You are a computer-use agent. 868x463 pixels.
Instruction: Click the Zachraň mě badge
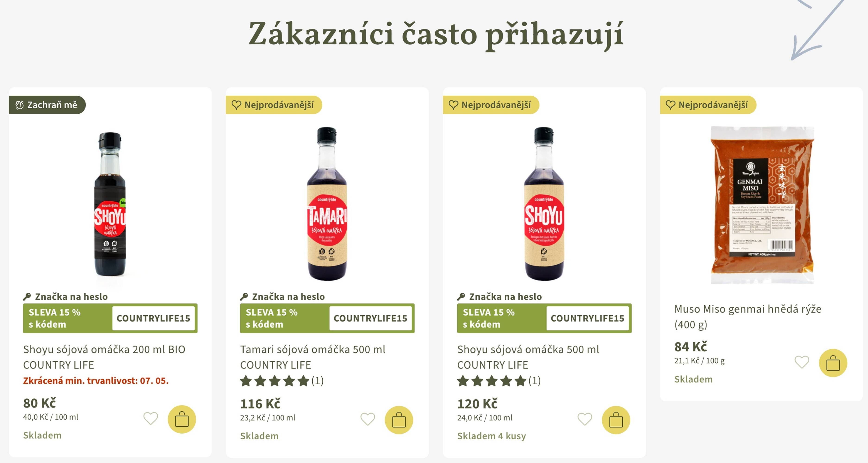click(x=47, y=105)
